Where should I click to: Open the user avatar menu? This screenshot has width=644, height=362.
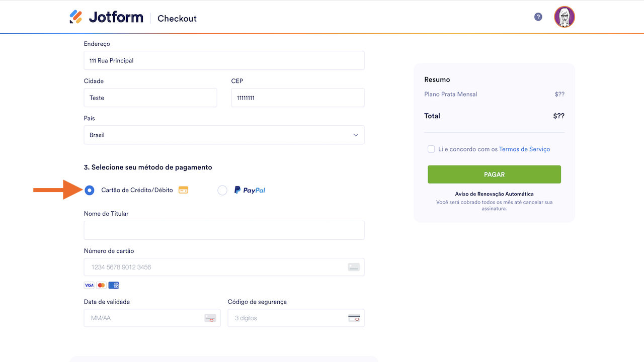[564, 17]
